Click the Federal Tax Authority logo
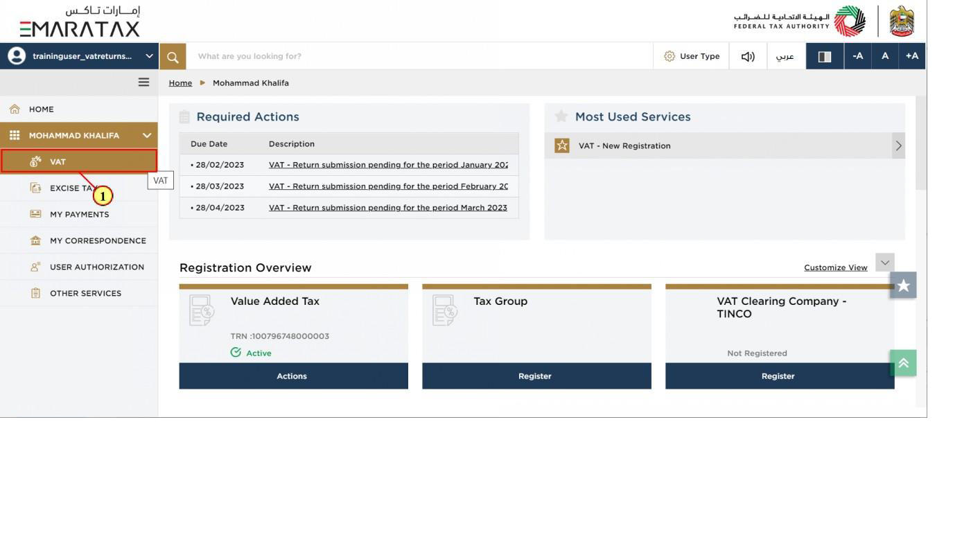Image resolution: width=980 pixels, height=555 pixels. [800, 21]
